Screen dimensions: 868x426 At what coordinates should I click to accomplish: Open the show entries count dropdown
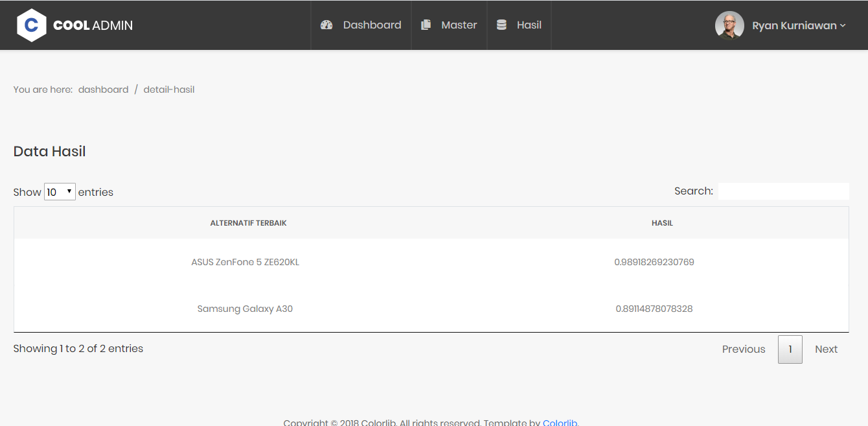pos(60,192)
